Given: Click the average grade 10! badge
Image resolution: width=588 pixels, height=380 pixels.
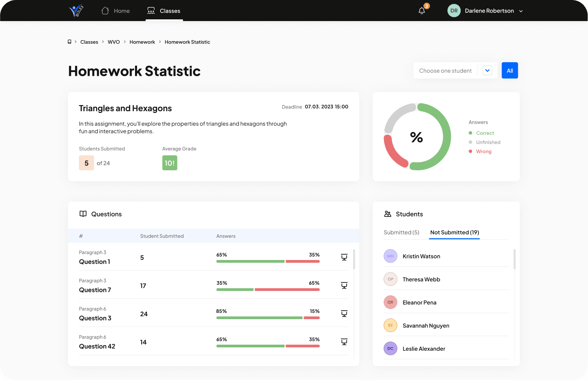Looking at the screenshot, I should tap(170, 163).
